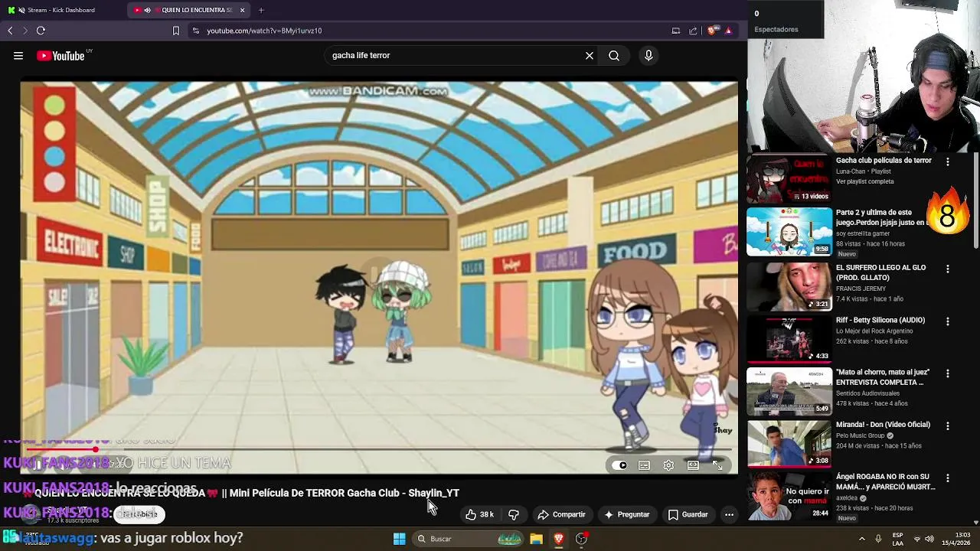980x551 pixels.
Task: Open options menu for Miranda! - Don video
Action: click(948, 425)
